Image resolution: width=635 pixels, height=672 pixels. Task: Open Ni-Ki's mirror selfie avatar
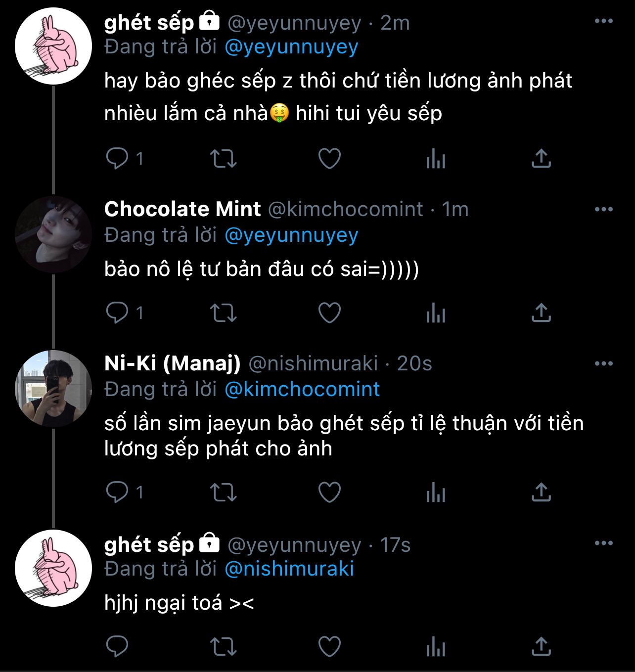(53, 389)
